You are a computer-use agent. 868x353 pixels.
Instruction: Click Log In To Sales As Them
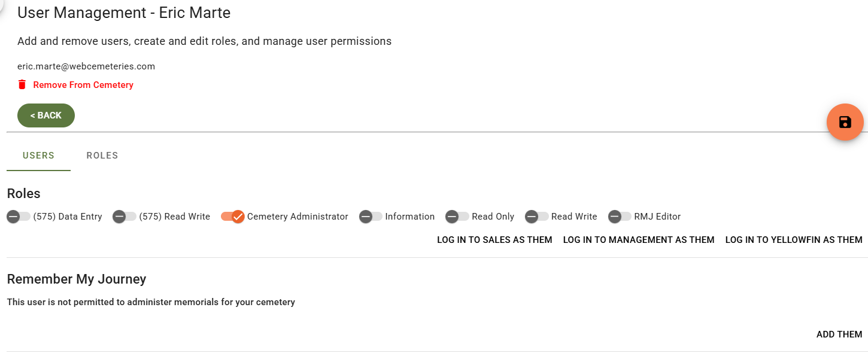[x=494, y=240]
